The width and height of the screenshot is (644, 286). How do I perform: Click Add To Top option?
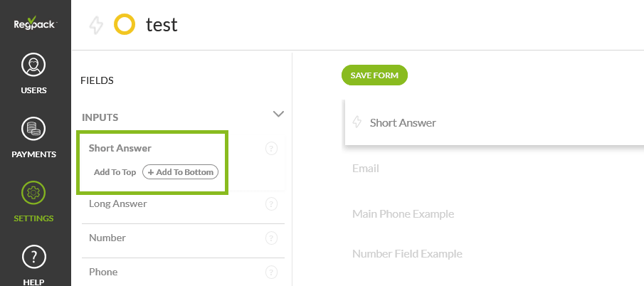tap(115, 172)
